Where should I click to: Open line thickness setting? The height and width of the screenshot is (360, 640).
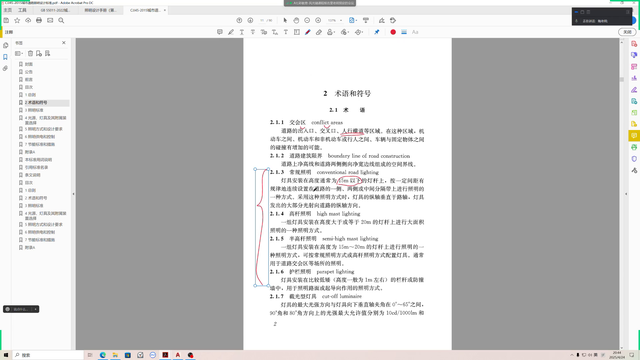tap(404, 32)
